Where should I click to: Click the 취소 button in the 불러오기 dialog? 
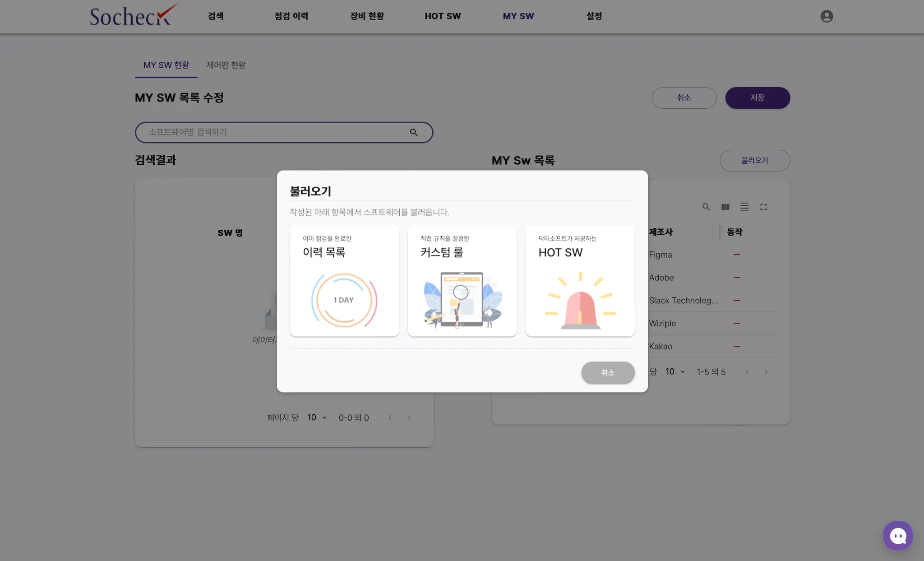pyautogui.click(x=608, y=372)
